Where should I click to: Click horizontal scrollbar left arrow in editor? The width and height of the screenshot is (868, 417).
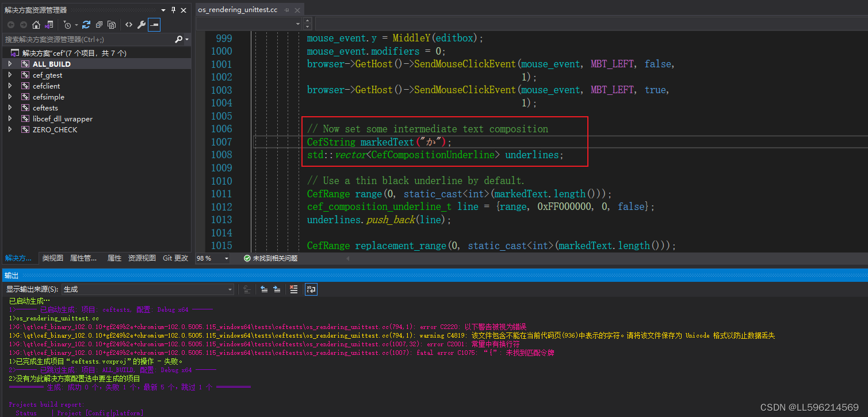347,259
